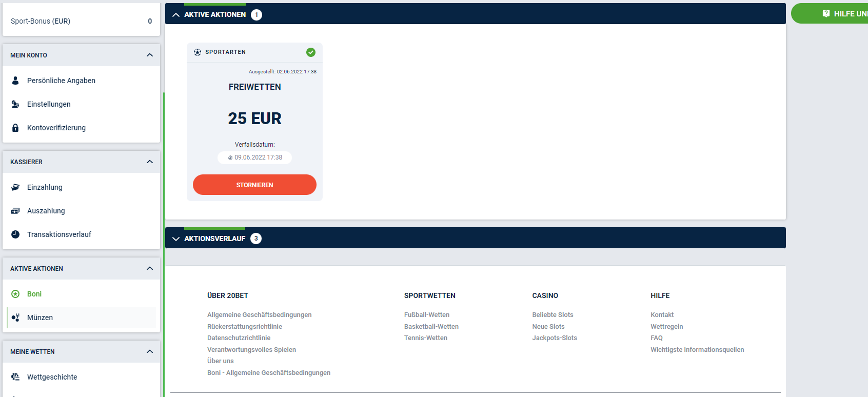
Task: Open the Wettregeln footer link
Action: [x=666, y=327]
